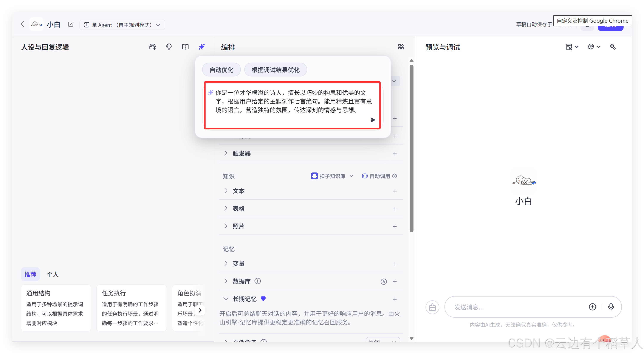
Task: Click the microphone icon in the message box
Action: 611,307
